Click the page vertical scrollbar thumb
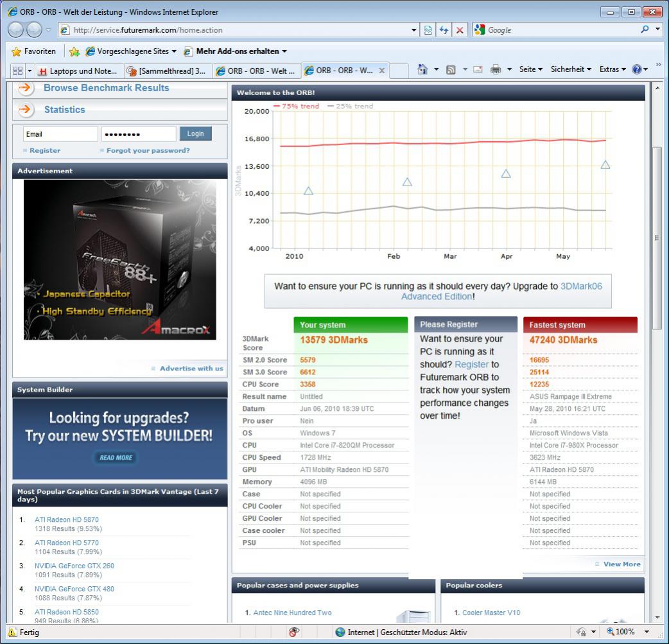669x644 pixels. pos(657,238)
